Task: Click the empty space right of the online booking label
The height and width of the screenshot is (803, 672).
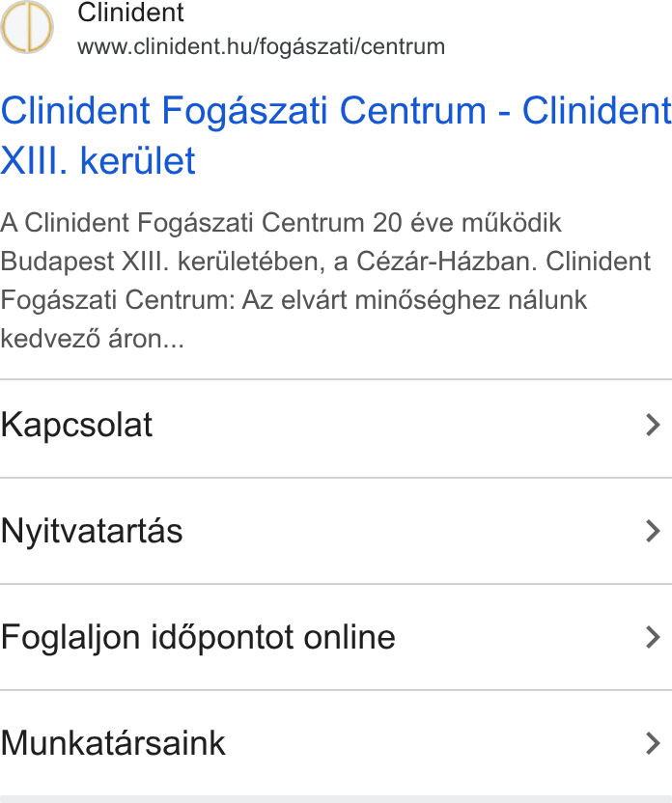Action: pyautogui.click(x=519, y=638)
